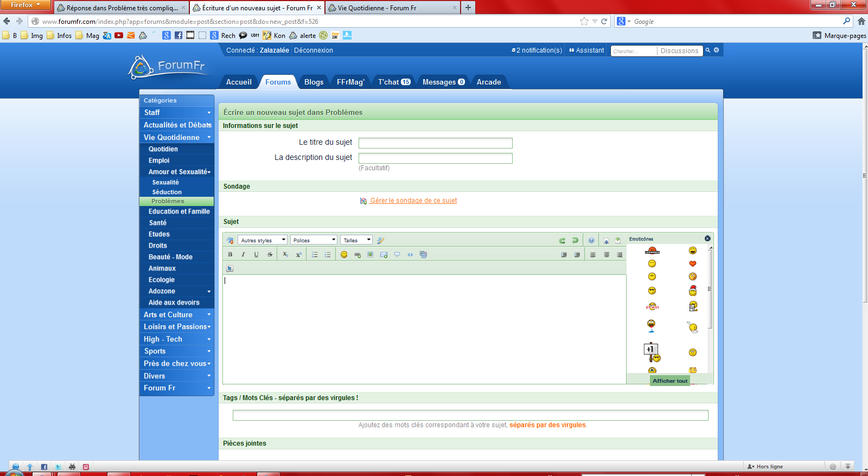Apply italic formatting in the editor
The width and height of the screenshot is (868, 476).
tap(243, 254)
